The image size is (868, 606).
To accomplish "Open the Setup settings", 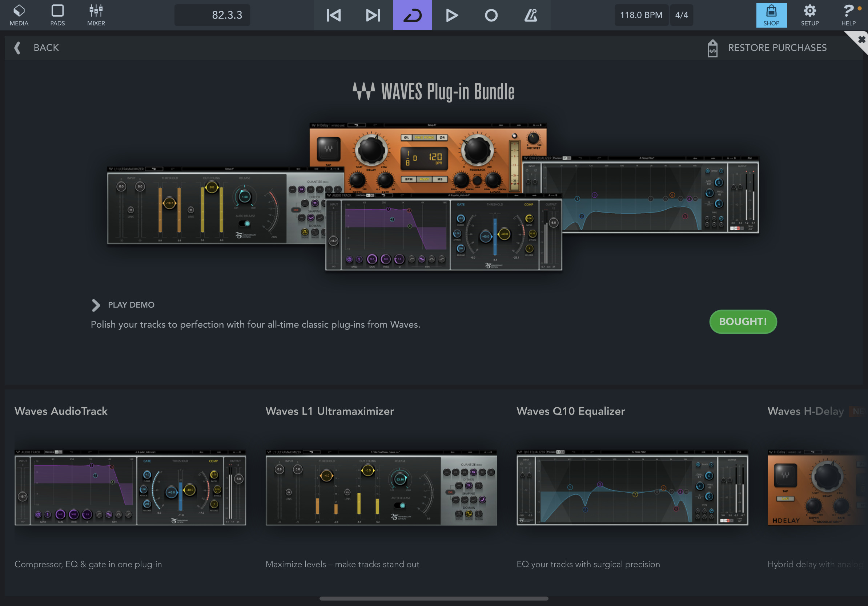I will (810, 15).
